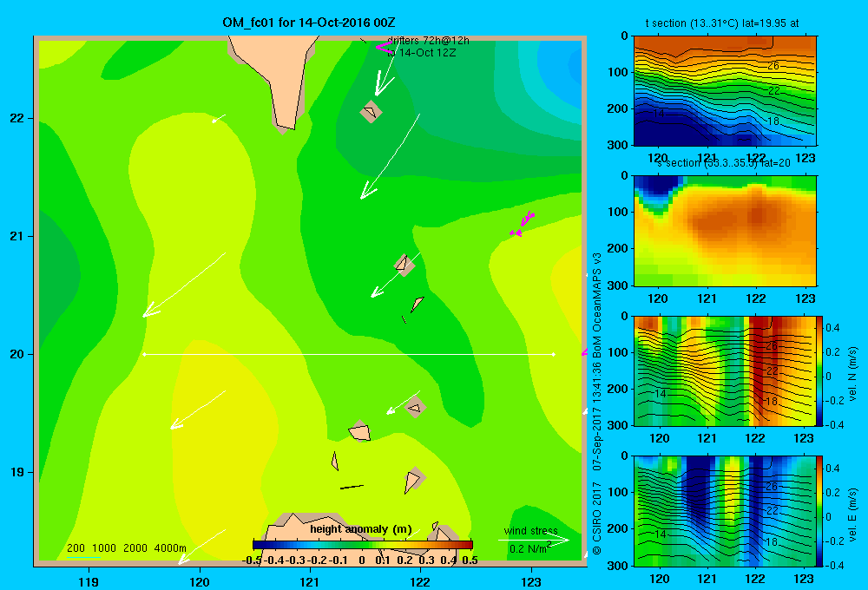Click the wind stress reference arrow in legend

pos(533,540)
